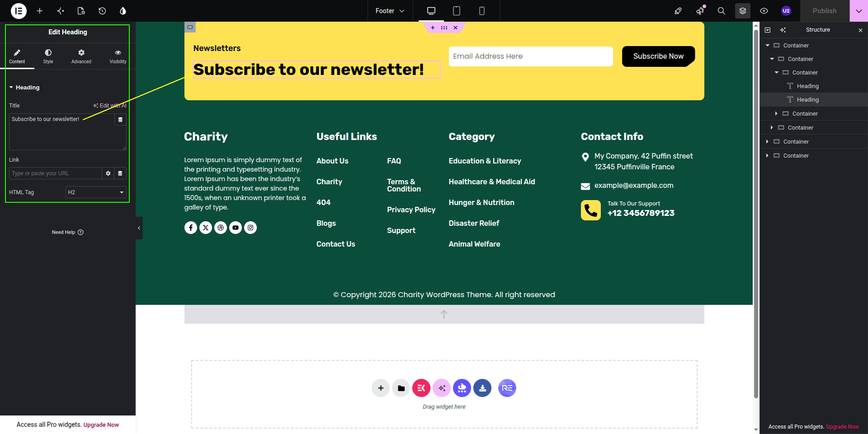Open the HTML Tag H2 dropdown
This screenshot has height=434, width=868.
coord(96,192)
